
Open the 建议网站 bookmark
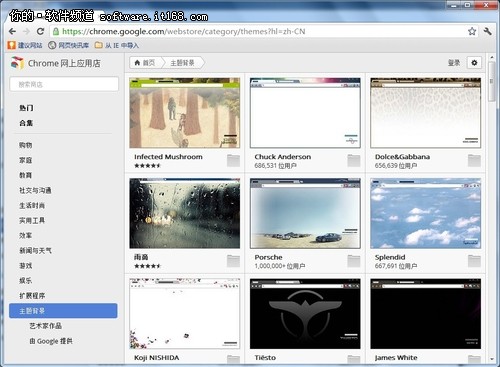25,45
